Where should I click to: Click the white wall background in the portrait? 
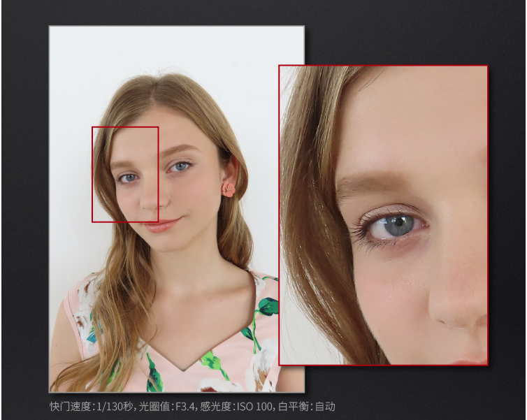(77, 70)
